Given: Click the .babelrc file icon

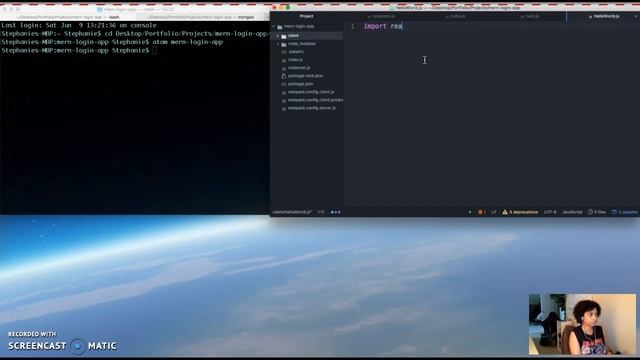Looking at the screenshot, I should click(284, 52).
